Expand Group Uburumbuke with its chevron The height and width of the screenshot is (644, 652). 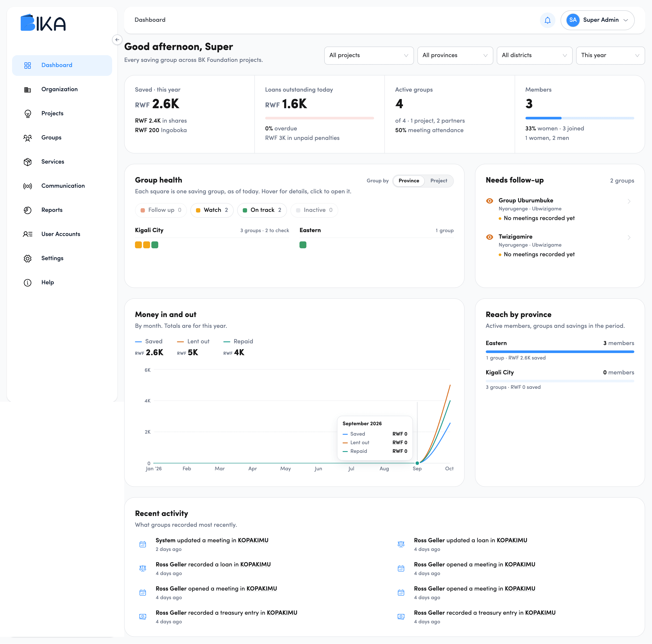pos(629,201)
